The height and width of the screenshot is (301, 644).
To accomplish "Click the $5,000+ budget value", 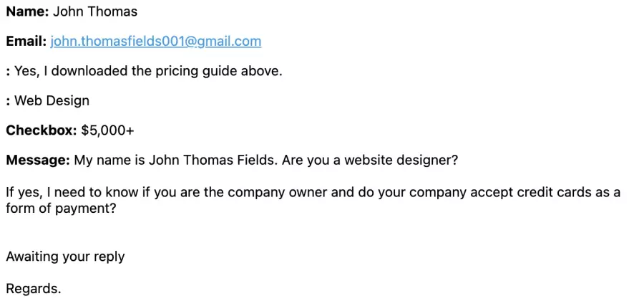I will tap(107, 130).
